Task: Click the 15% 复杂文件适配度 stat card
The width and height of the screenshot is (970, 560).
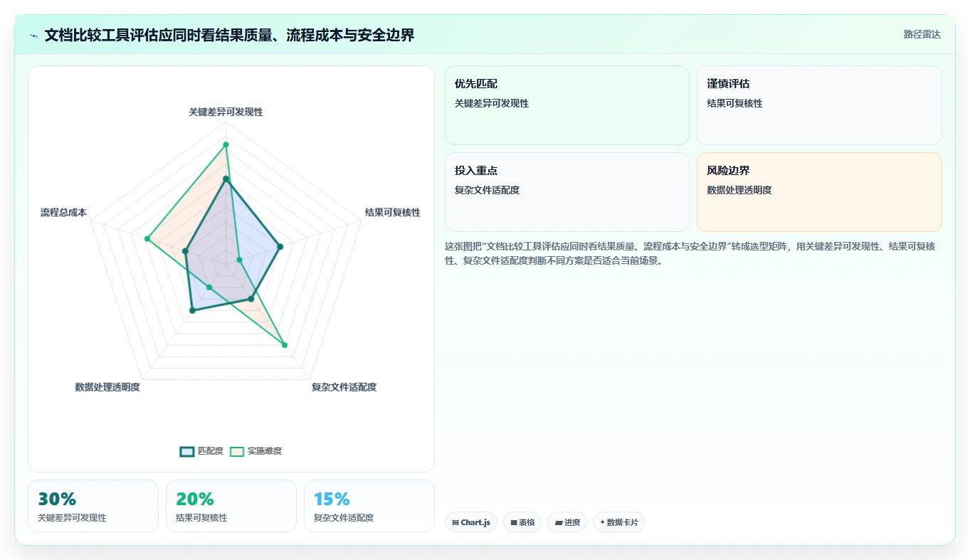Action: click(x=369, y=506)
